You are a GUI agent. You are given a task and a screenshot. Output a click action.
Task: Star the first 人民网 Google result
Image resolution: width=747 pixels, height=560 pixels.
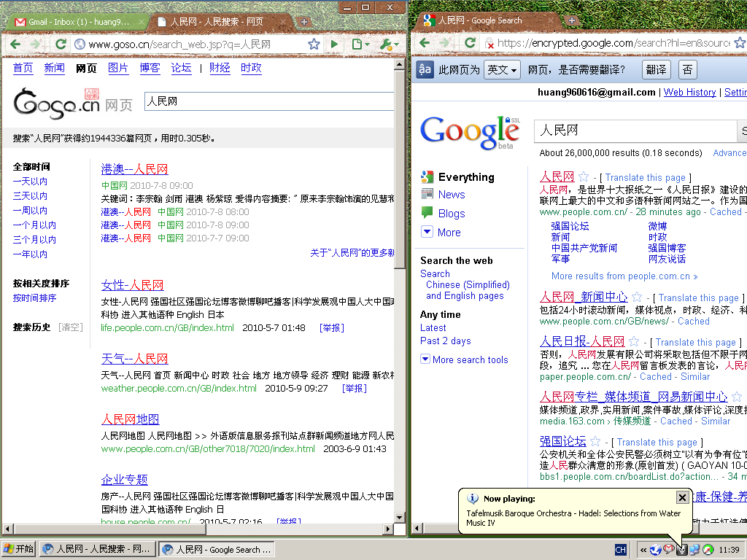click(584, 176)
